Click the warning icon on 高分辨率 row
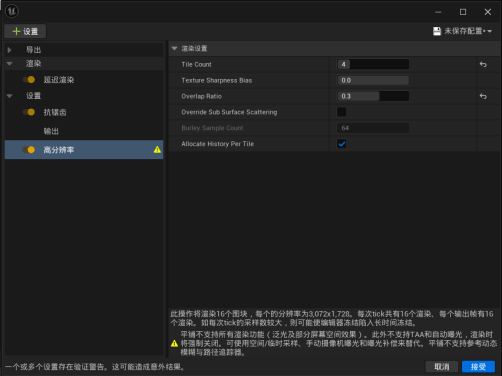The height and width of the screenshot is (376, 502). click(157, 150)
